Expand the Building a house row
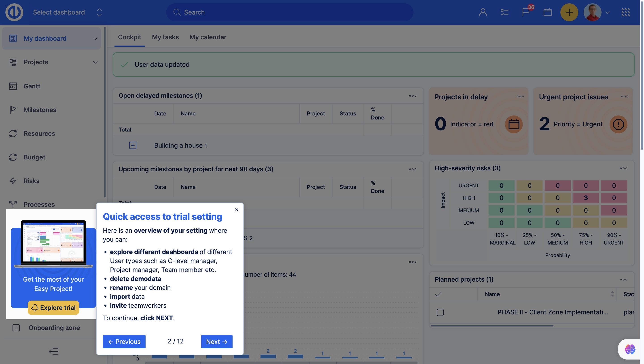Screen dimensions: 644x364 click(133, 145)
